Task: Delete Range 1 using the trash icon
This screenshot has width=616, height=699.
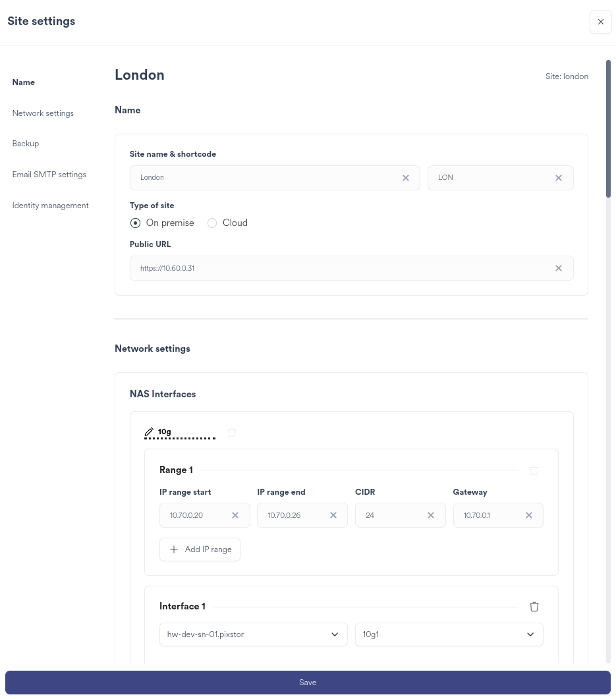Action: click(x=534, y=470)
